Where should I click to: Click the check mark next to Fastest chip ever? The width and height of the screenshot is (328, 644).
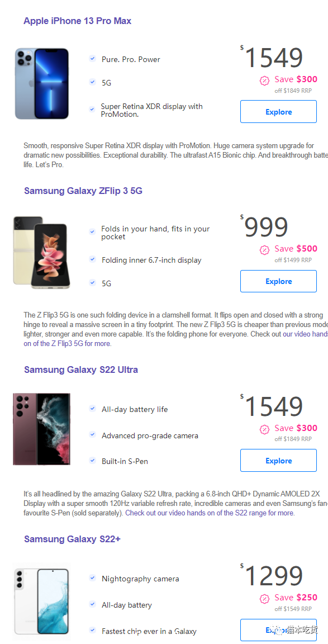pyautogui.click(x=92, y=630)
